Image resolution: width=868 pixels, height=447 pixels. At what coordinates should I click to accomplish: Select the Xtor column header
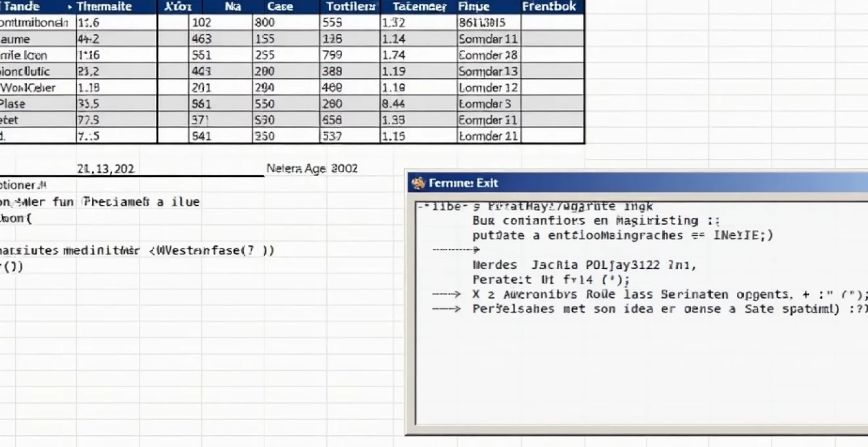[x=179, y=7]
